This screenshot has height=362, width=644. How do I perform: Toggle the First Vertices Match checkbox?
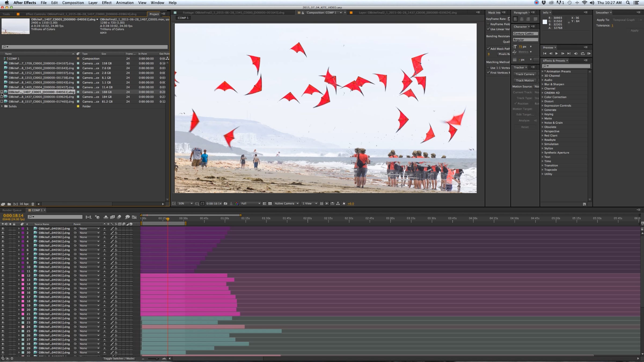coord(488,73)
